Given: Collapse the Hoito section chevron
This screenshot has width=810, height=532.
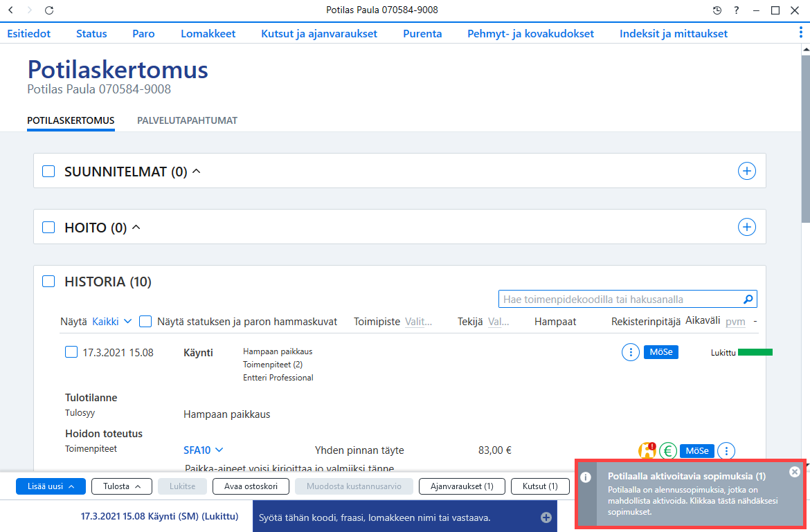Looking at the screenshot, I should click(136, 227).
